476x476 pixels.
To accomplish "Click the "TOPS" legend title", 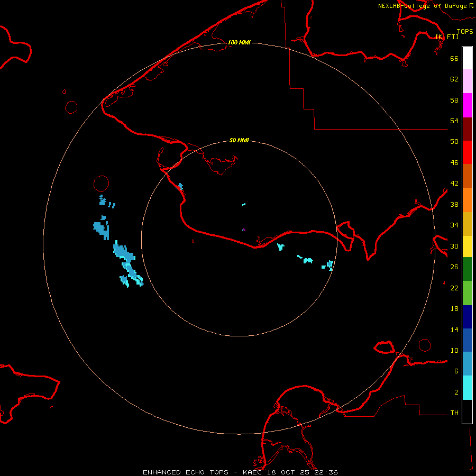I will point(465,32).
